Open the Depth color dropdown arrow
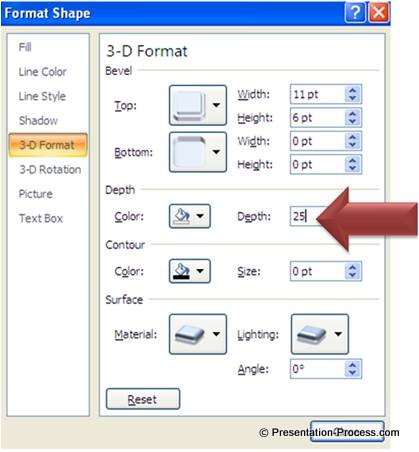The width and height of the screenshot is (419, 452). (x=200, y=216)
